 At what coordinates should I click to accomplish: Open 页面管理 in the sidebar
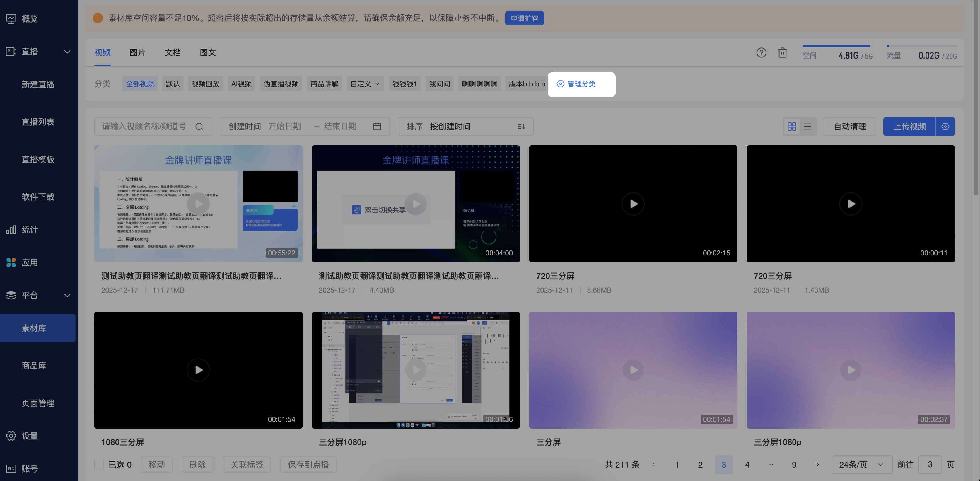click(x=38, y=403)
